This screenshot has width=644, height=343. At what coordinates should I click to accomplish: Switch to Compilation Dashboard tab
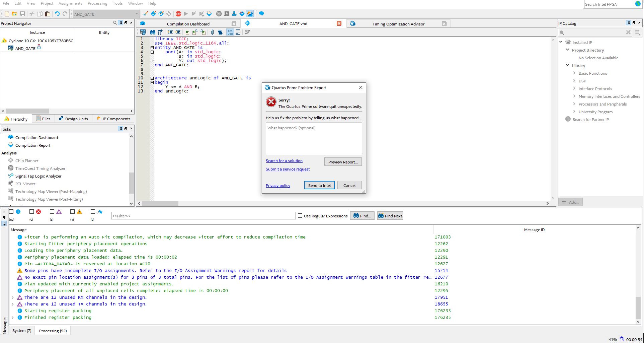tap(188, 24)
